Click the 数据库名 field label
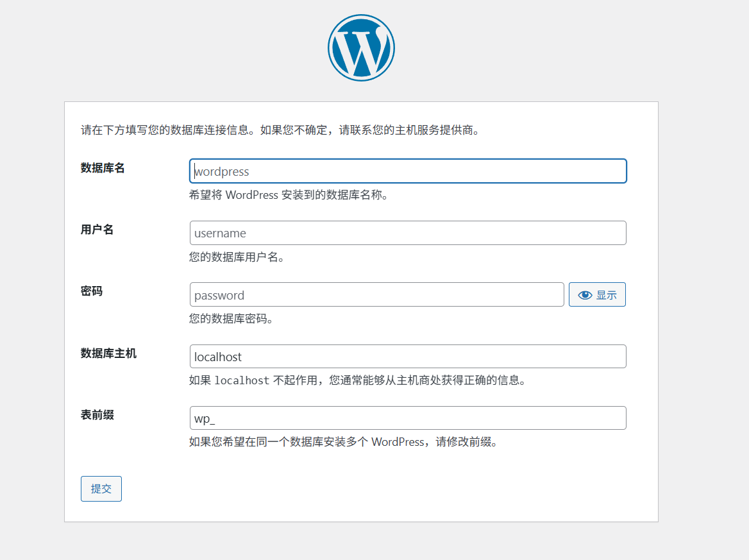 103,168
